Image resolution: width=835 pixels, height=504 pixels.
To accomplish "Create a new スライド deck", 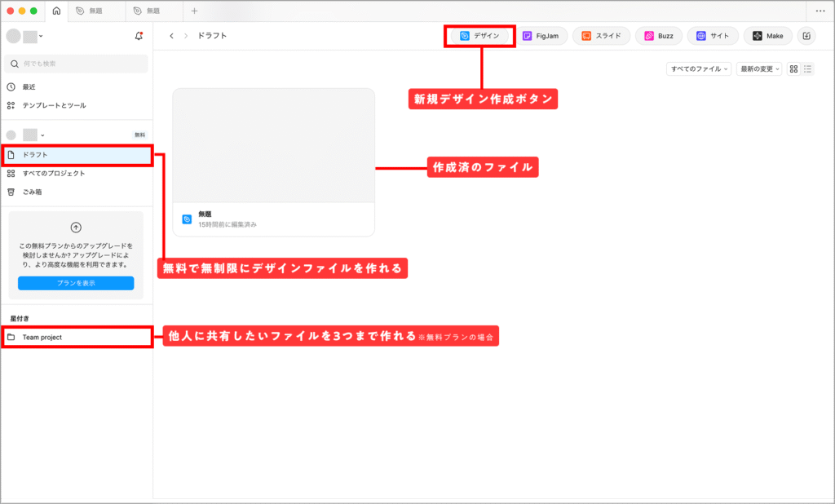I will [x=601, y=36].
